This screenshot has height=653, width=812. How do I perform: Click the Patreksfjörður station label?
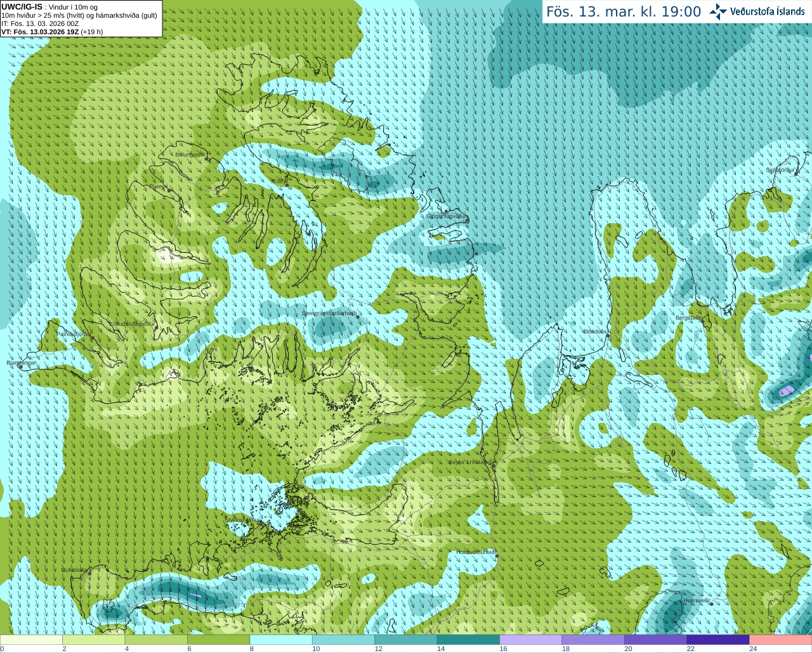[74, 333]
